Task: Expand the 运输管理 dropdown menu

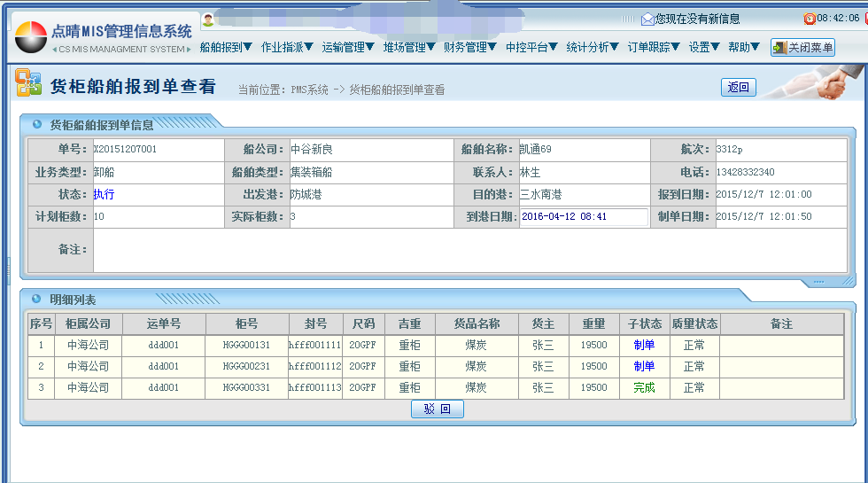Action: pyautogui.click(x=348, y=48)
